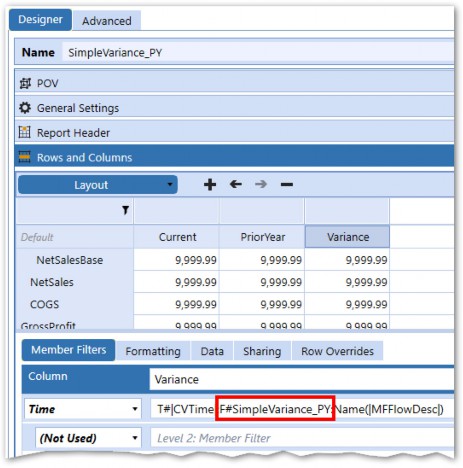Switch to the Formatting tab
The image size is (463, 468).
click(x=153, y=351)
